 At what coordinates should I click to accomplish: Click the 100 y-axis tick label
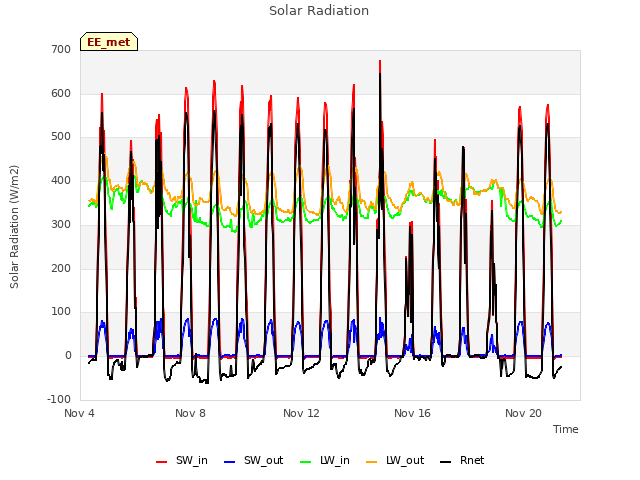point(61,311)
